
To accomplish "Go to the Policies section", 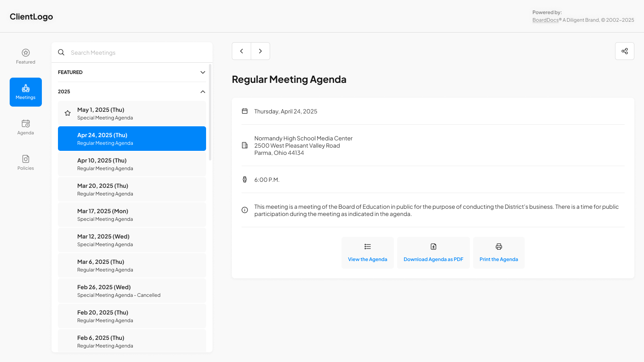I will click(26, 162).
